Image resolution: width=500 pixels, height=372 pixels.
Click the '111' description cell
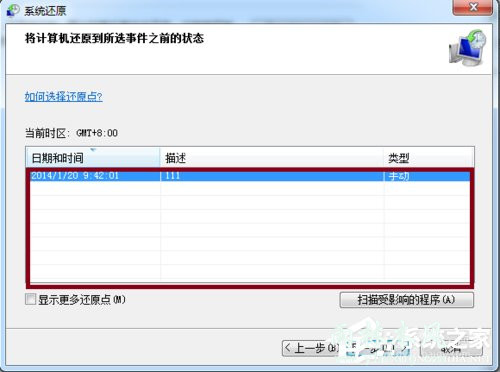(x=173, y=176)
